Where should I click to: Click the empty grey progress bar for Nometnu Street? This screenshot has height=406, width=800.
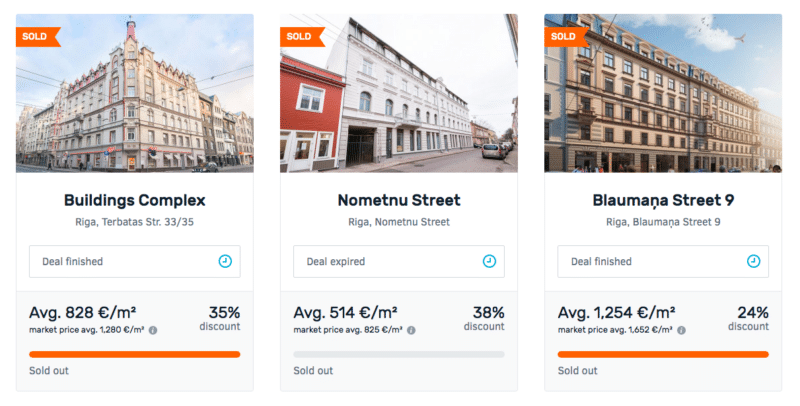(399, 354)
